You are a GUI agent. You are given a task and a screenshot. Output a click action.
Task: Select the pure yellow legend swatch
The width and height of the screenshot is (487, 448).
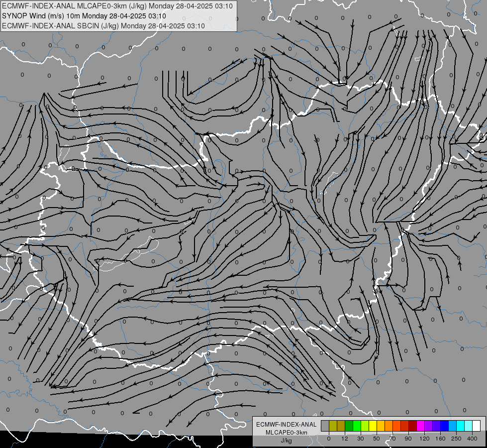pos(373,426)
